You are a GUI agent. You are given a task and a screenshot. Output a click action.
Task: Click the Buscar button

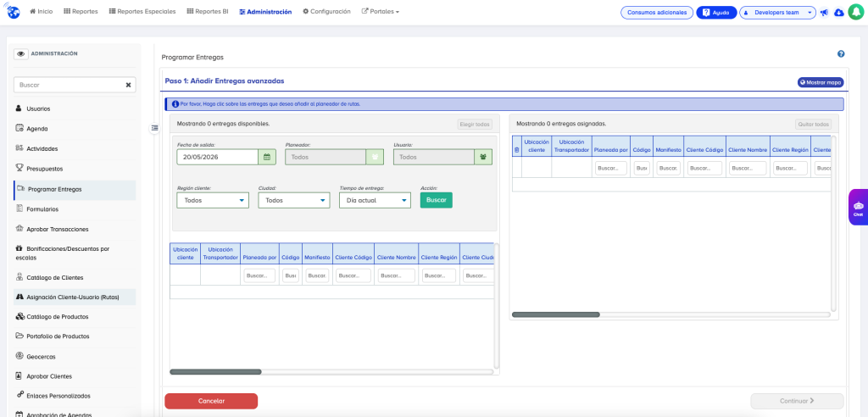point(437,200)
